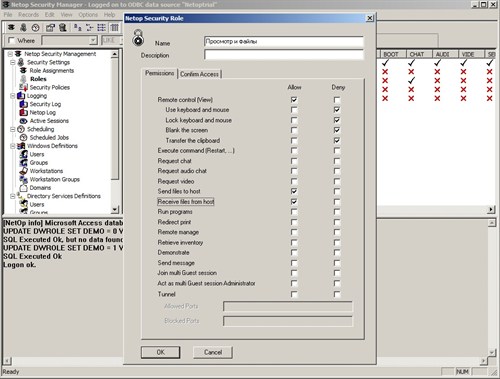Click the padlock icon in the Role dialog

pos(138,37)
